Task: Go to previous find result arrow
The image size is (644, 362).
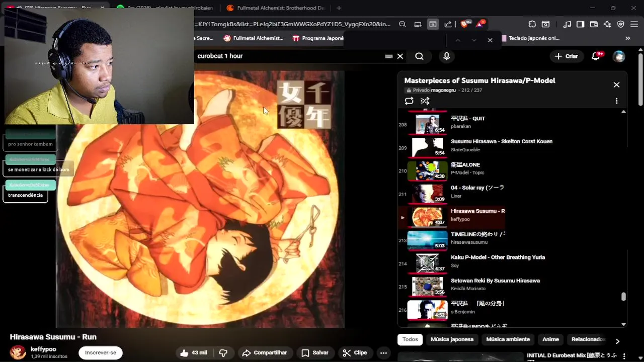Action: [x=458, y=40]
